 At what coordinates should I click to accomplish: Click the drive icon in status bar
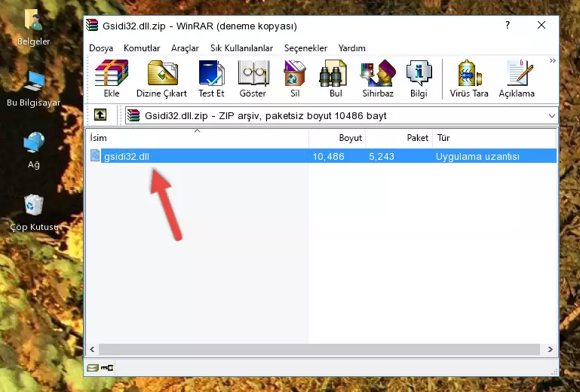93,368
